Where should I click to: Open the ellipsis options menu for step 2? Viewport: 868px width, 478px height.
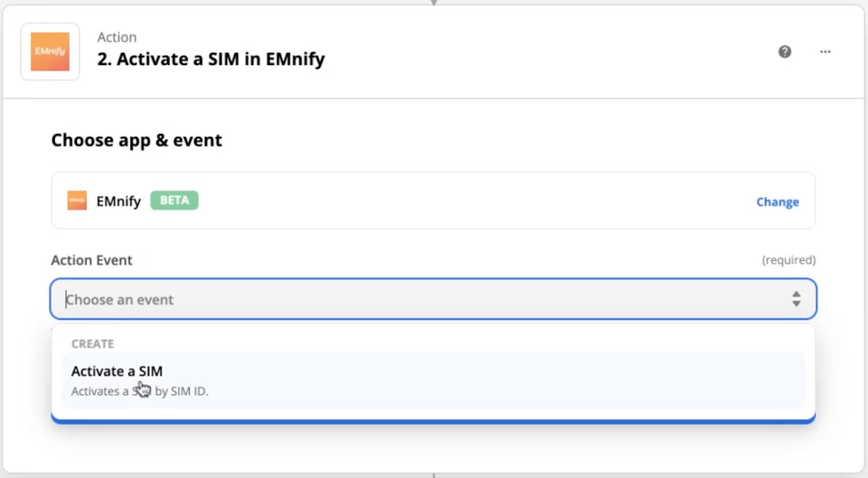(825, 51)
